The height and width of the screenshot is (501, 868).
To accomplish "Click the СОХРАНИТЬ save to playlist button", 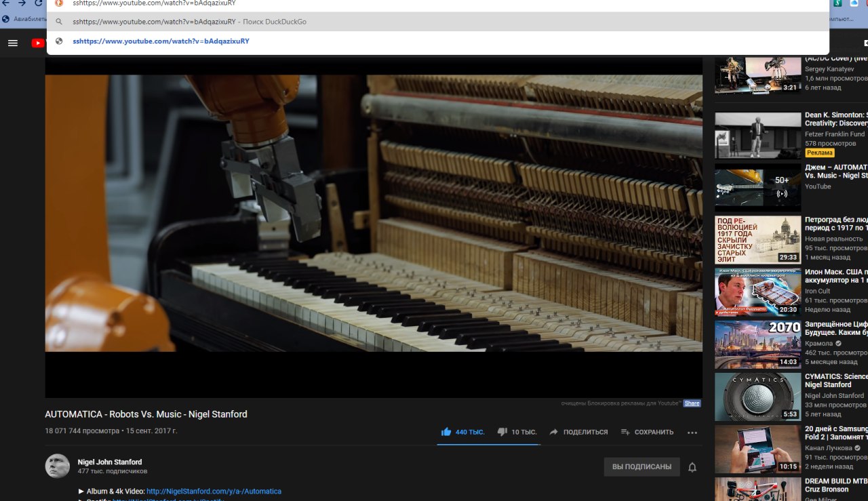I will tap(648, 432).
